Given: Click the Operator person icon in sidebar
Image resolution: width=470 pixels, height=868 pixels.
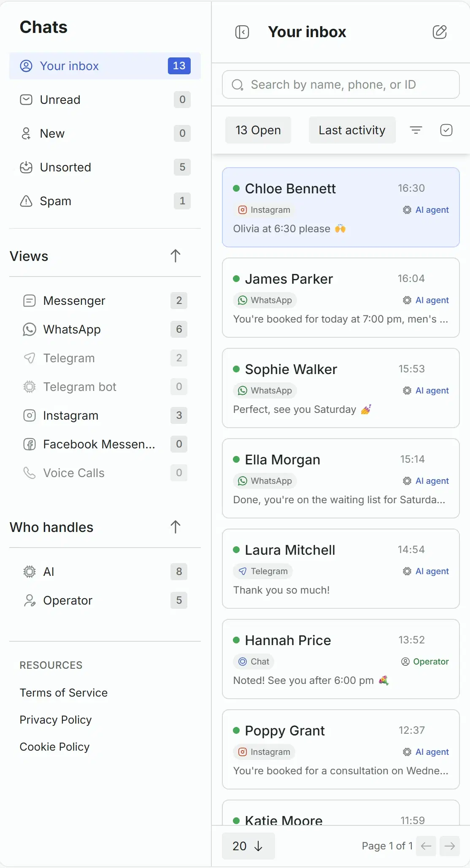Looking at the screenshot, I should (x=30, y=600).
